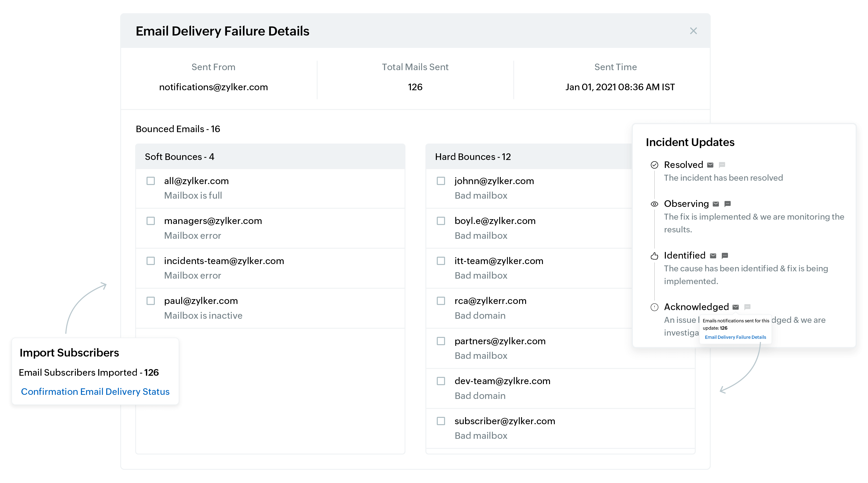Select the managers@zylker.com soft bounce checkbox
868x483 pixels.
click(151, 221)
